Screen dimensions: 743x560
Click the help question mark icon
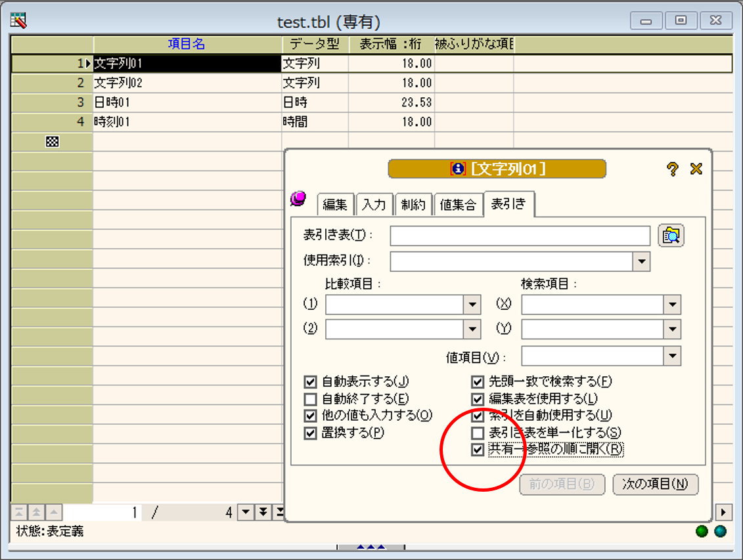[x=671, y=169]
